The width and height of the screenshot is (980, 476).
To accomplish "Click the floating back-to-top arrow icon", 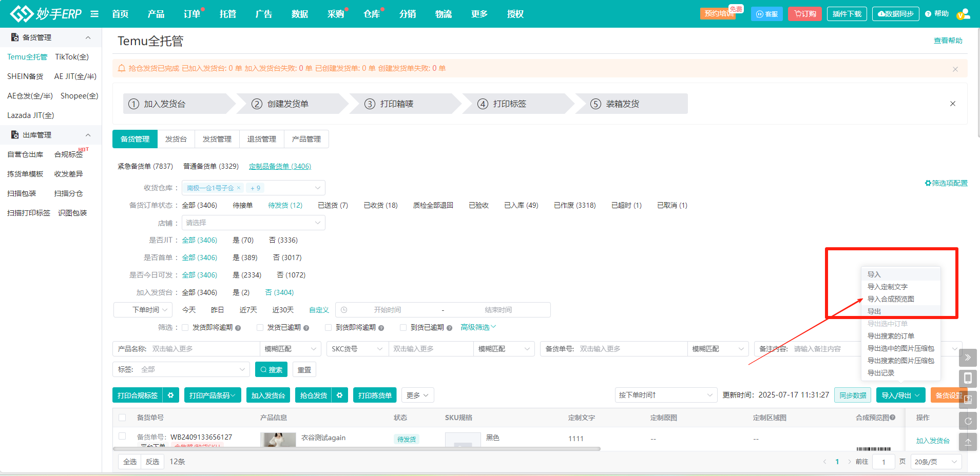I will tap(968, 442).
